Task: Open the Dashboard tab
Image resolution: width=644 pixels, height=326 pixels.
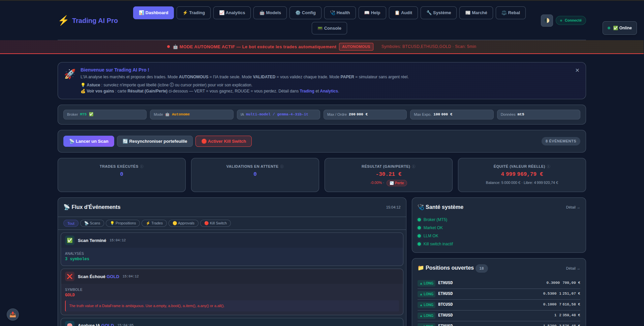Action: click(153, 13)
